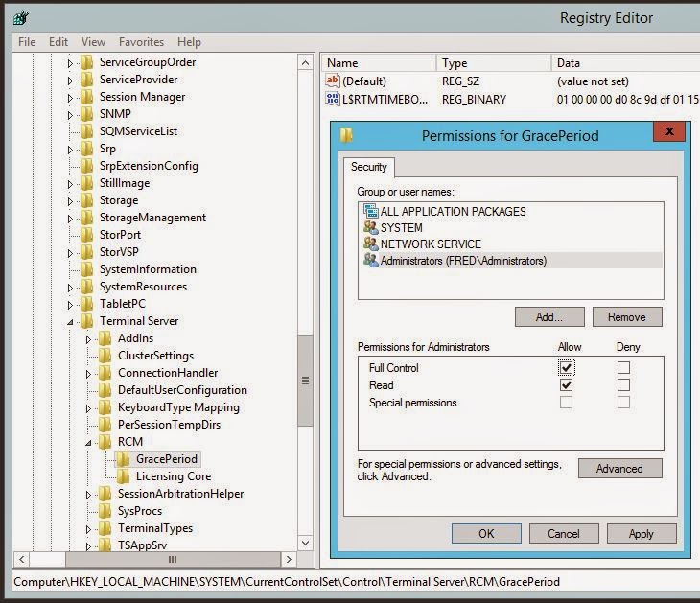Click the SQMServiceList folder icon

[x=86, y=131]
